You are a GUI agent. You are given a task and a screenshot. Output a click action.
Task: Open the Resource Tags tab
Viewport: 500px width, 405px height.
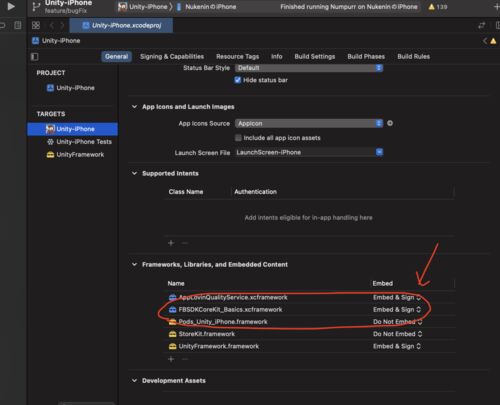237,57
